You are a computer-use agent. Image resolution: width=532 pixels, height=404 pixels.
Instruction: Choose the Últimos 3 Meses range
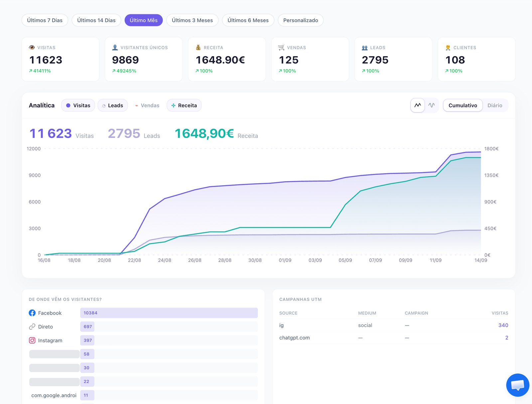pyautogui.click(x=192, y=20)
